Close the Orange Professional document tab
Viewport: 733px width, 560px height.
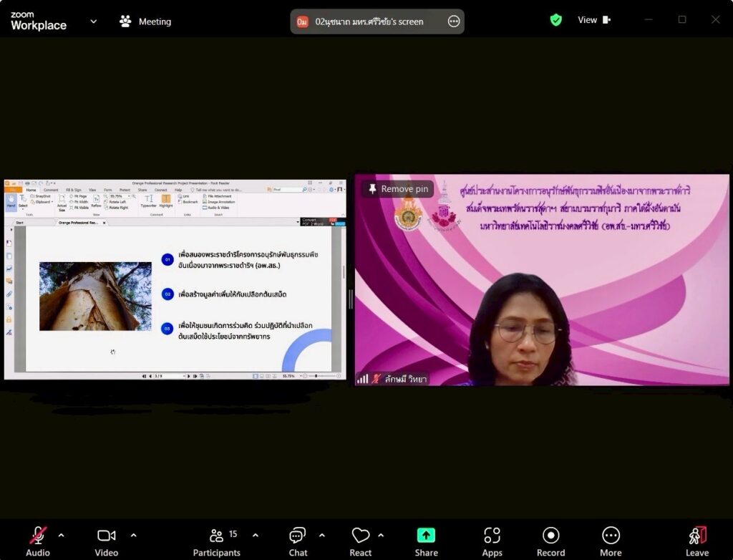click(x=105, y=223)
